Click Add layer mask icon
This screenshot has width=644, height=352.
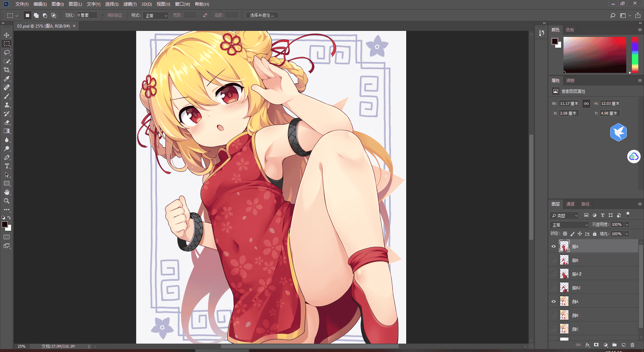point(596,345)
